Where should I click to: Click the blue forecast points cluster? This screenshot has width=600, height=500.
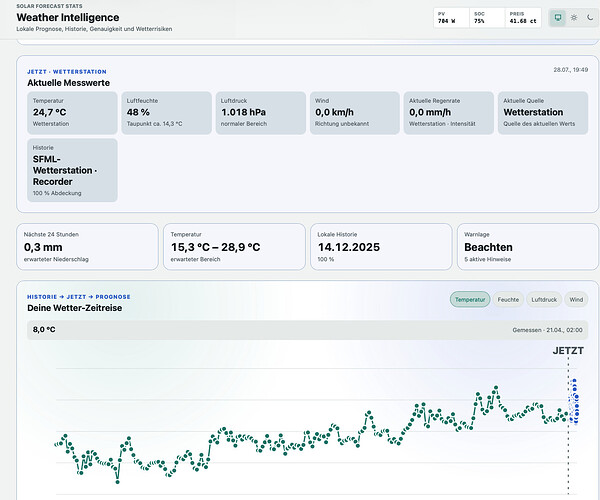[574, 401]
